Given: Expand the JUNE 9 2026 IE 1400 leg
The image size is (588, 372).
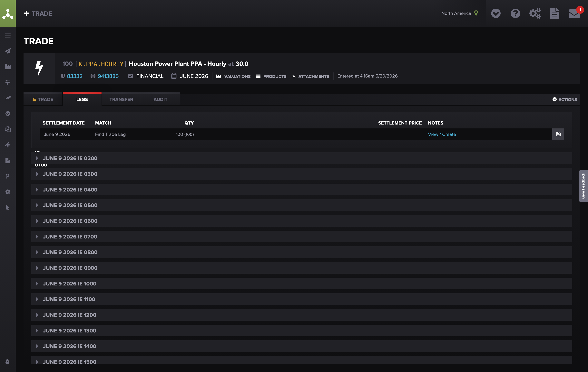Looking at the screenshot, I should 302,346.
